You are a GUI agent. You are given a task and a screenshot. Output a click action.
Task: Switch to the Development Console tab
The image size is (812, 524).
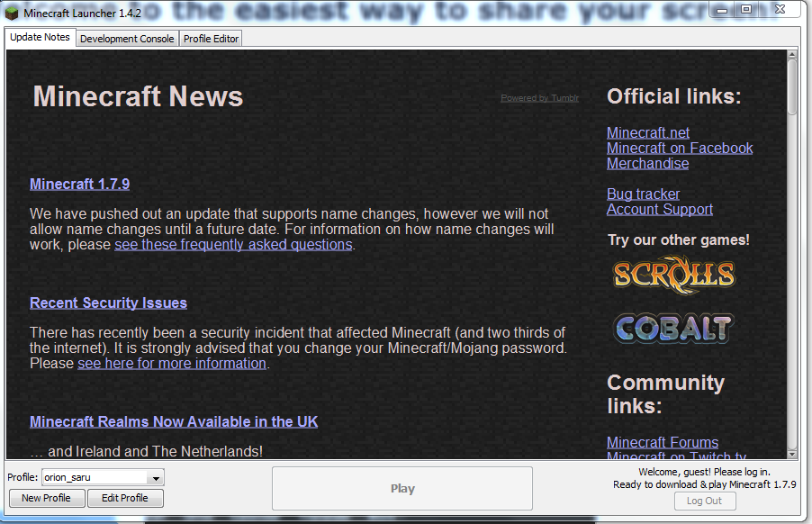(x=127, y=39)
